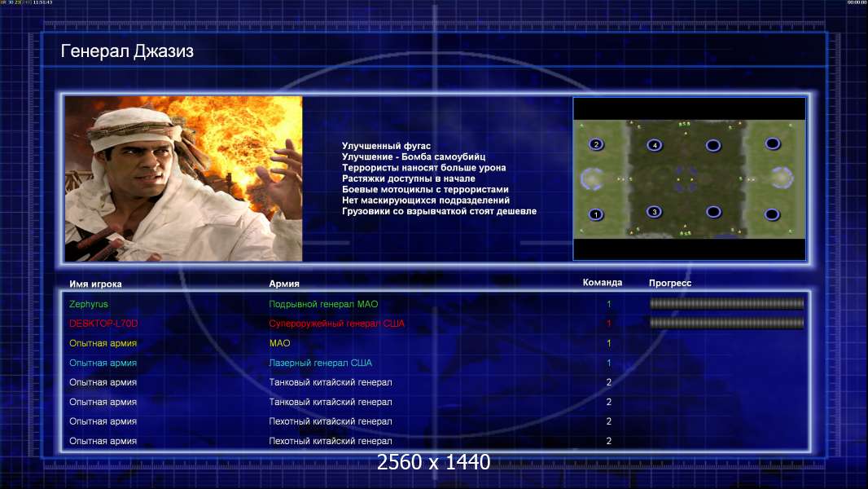Image resolution: width=868 pixels, height=489 pixels.
Task: Click 'Опытная армия' in the yellow МАО row
Action: coord(103,343)
